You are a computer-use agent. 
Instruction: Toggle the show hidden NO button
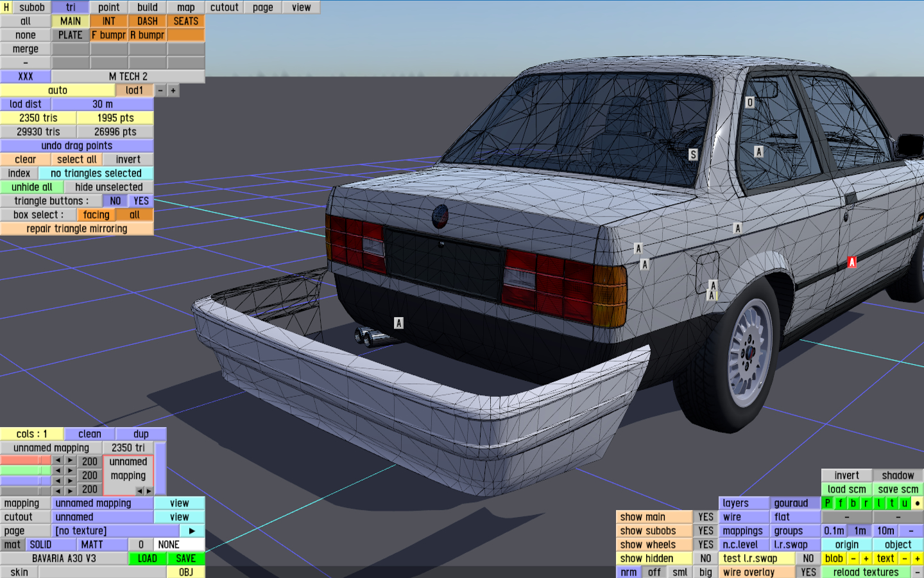(706, 559)
